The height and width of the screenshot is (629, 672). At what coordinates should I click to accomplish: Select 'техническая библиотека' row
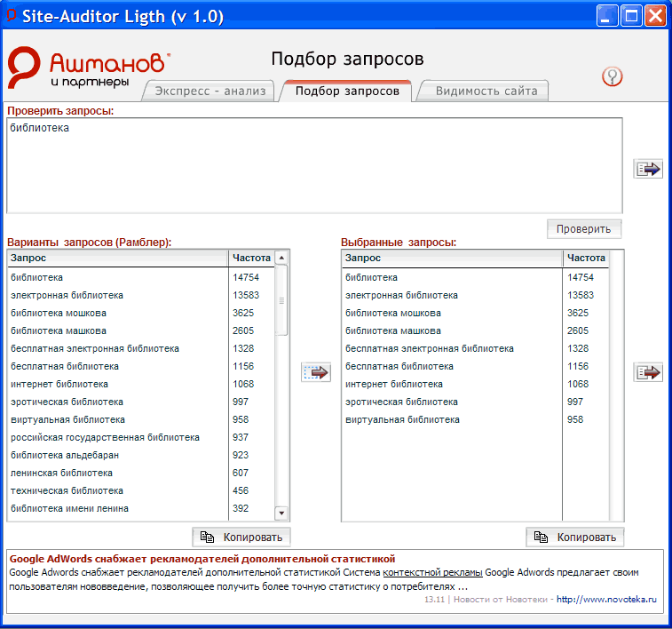(140, 491)
